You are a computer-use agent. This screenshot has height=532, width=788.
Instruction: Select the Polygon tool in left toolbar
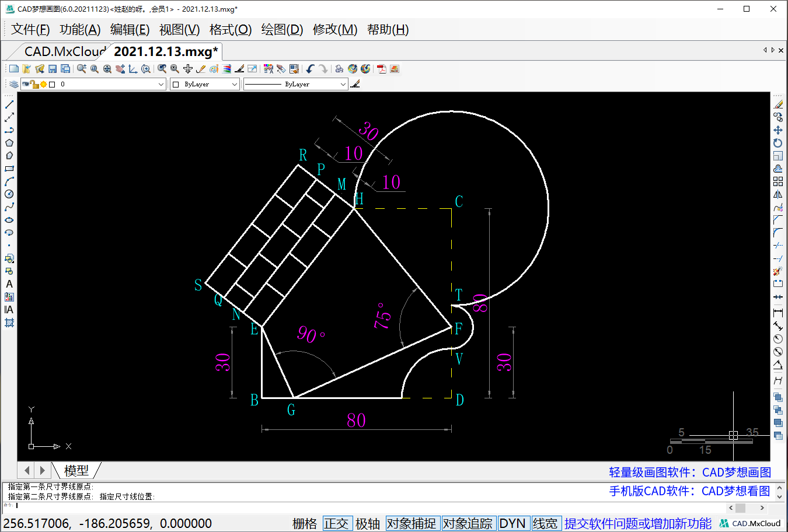9,143
